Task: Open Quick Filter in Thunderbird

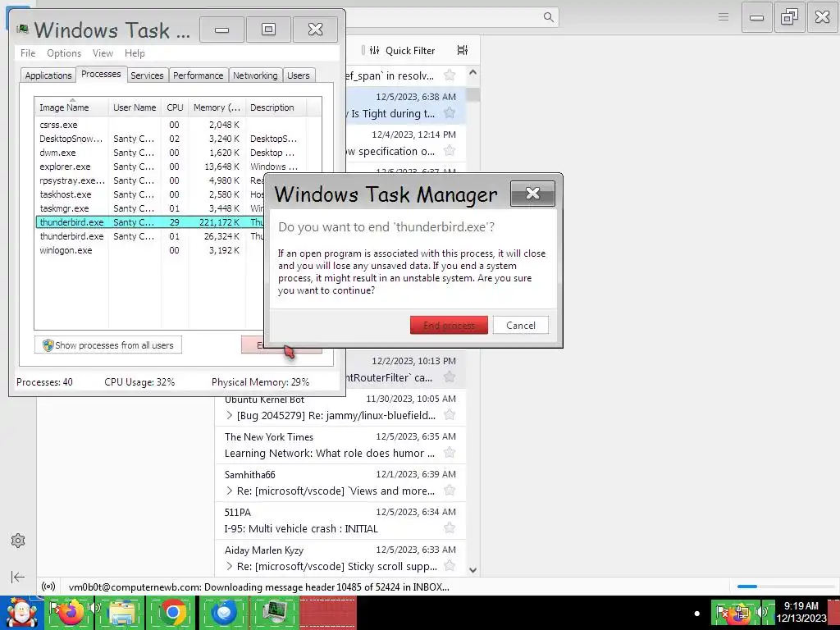Action: click(x=404, y=50)
